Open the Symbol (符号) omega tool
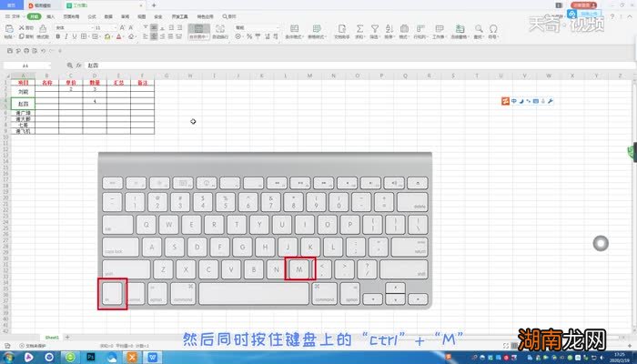The height and width of the screenshot is (364, 637). pyautogui.click(x=493, y=28)
